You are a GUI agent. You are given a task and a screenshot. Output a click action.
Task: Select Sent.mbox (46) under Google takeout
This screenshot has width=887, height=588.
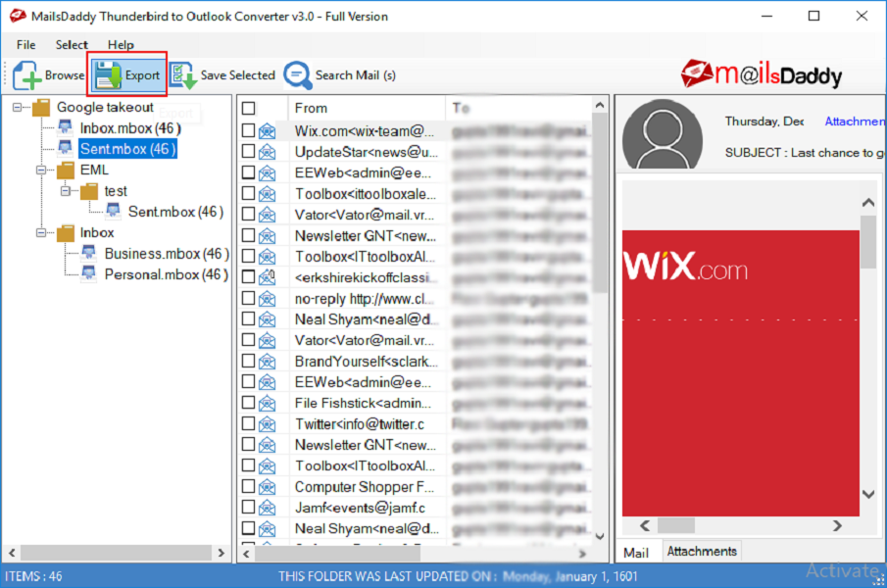[127, 149]
